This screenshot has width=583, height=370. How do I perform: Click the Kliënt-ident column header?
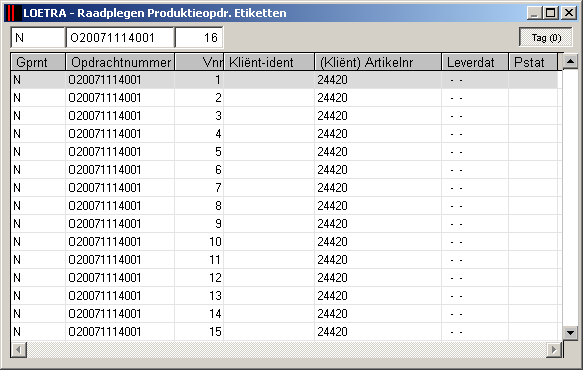[x=269, y=62]
